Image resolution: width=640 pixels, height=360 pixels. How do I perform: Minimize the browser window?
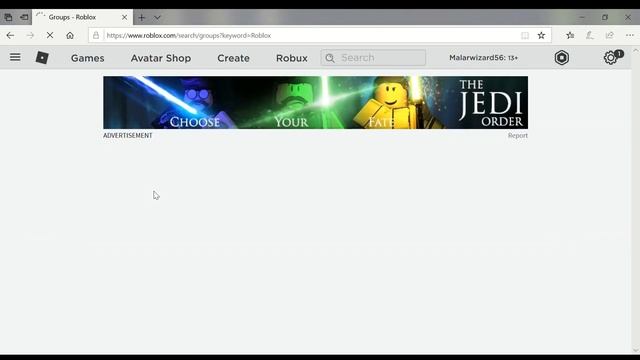tap(582, 17)
